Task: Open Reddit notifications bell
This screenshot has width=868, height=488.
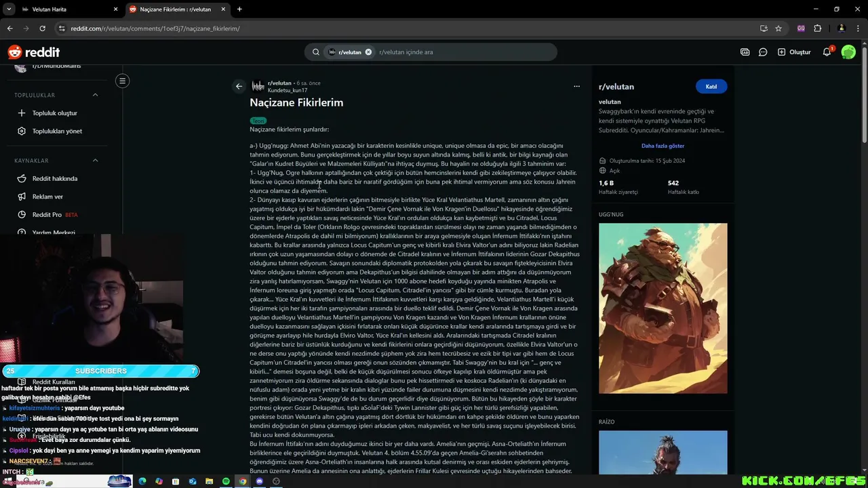Action: [827, 52]
